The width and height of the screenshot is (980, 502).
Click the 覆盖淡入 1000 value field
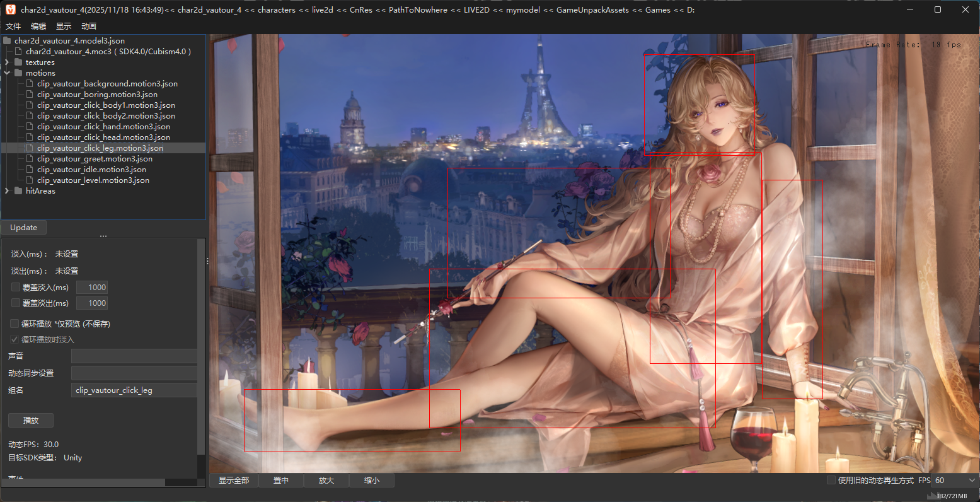92,288
